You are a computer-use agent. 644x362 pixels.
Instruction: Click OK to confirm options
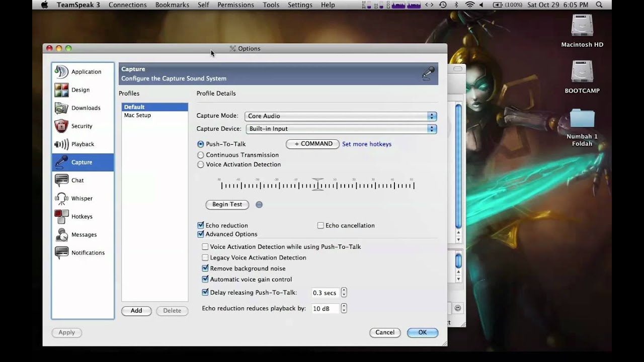tap(423, 332)
